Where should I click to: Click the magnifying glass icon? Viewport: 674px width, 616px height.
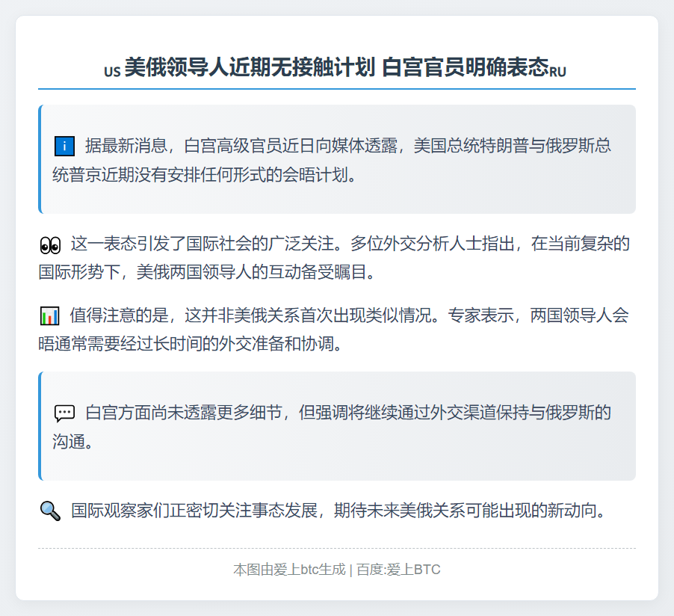coord(50,511)
